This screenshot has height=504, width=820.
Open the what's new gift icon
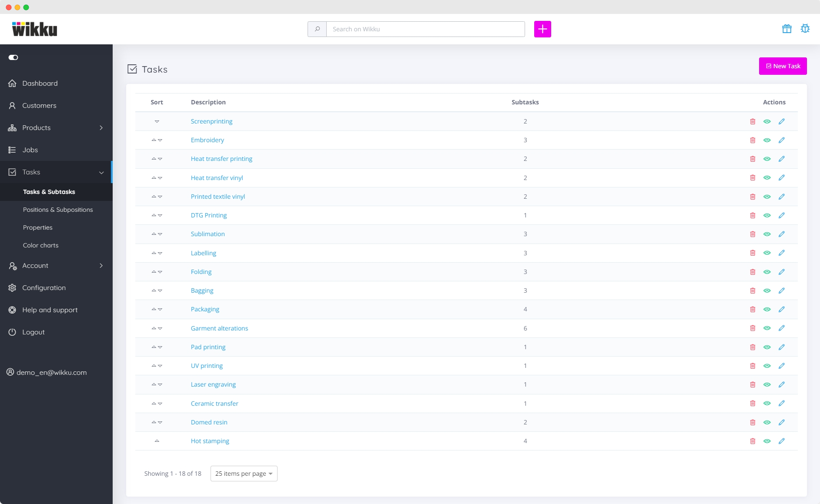787,29
